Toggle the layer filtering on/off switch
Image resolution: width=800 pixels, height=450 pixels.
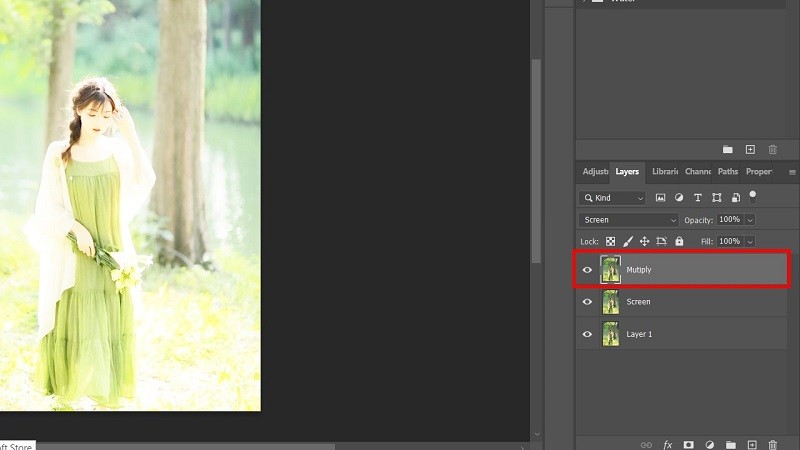tap(753, 197)
